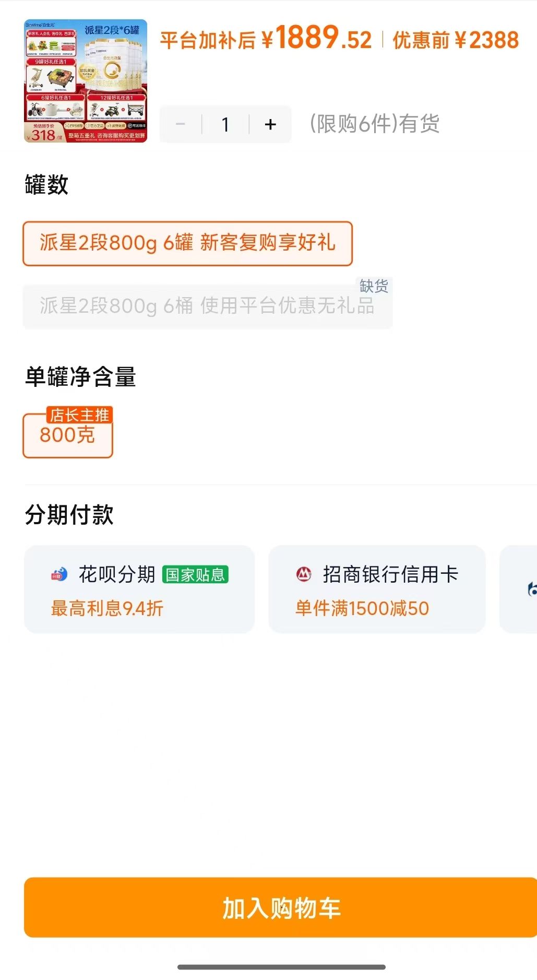The image size is (537, 980).
Task: Tap the 缺货 out-of-stock tag
Action: 374,286
